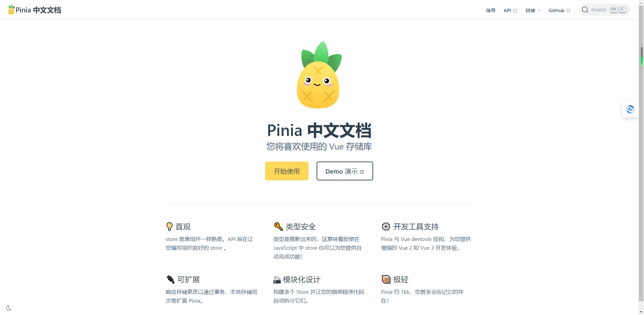Open the floating translate widget icon
644x315 pixels.
630,109
